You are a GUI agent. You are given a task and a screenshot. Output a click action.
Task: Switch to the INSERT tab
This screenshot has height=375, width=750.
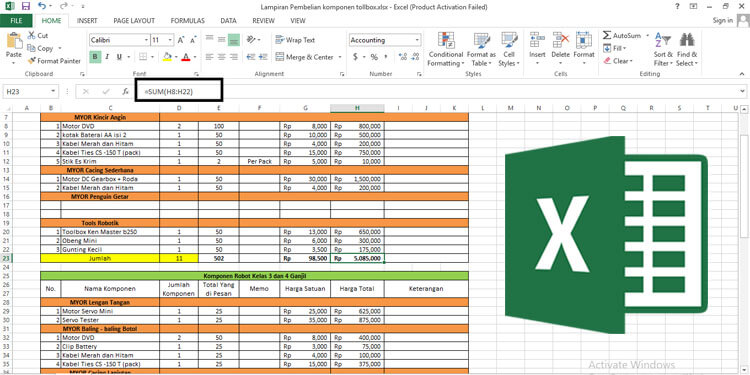click(x=87, y=21)
